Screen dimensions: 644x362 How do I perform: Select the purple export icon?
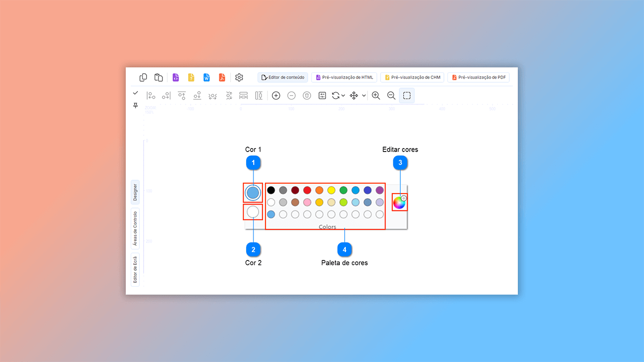tap(176, 77)
